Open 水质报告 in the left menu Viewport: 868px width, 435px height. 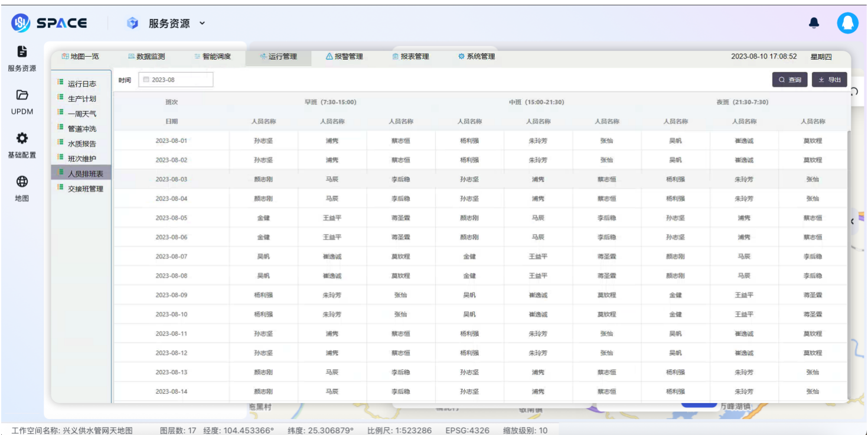click(81, 144)
